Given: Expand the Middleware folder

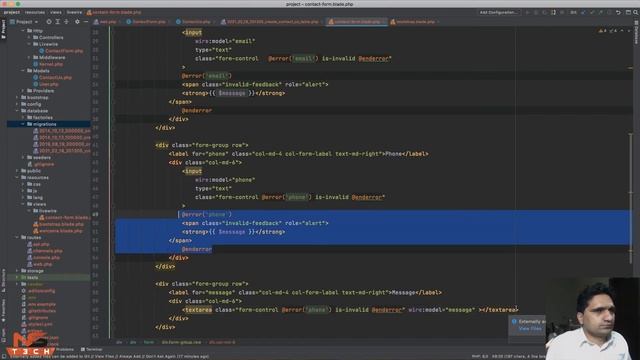Looking at the screenshot, I should coord(29,58).
